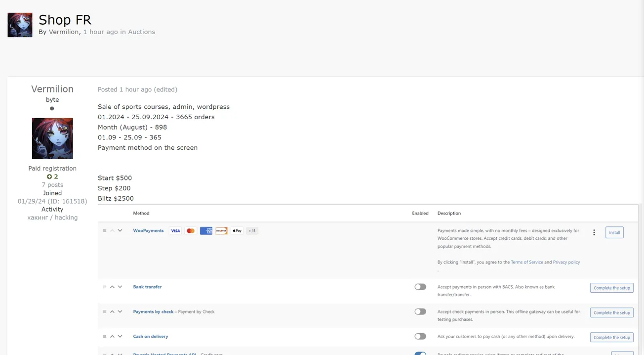Enable the Bank transfer payment toggle
The width and height of the screenshot is (644, 355).
click(420, 287)
